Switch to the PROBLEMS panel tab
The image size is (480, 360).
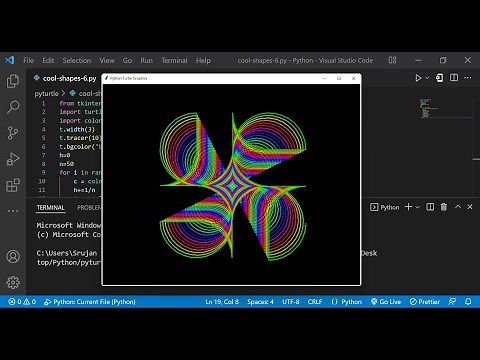tap(89, 207)
